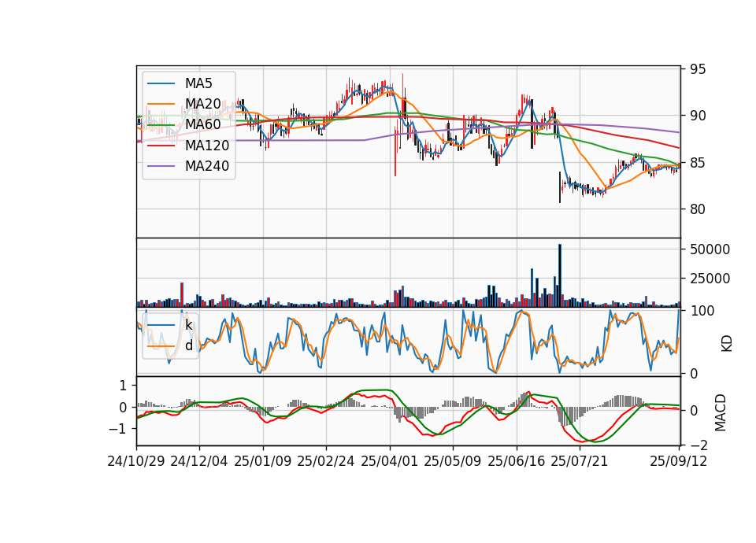
Task: Click the MACD axis title
Action: [x=721, y=412]
